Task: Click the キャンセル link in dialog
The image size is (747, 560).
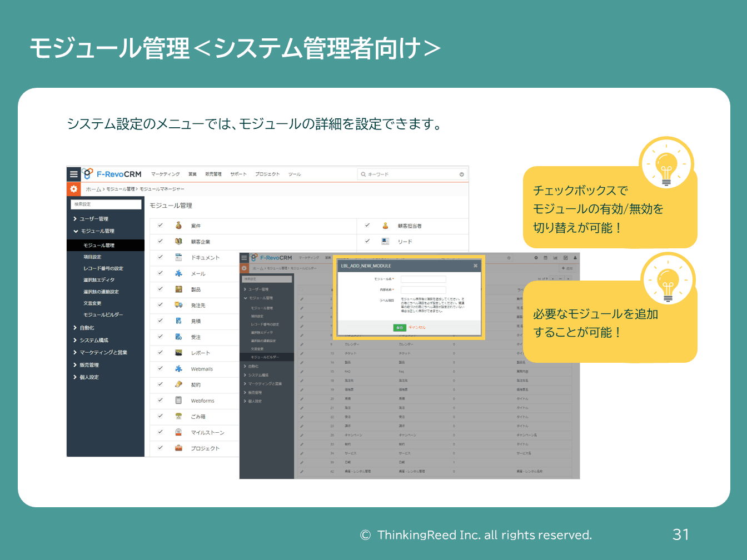Action: pos(417,328)
